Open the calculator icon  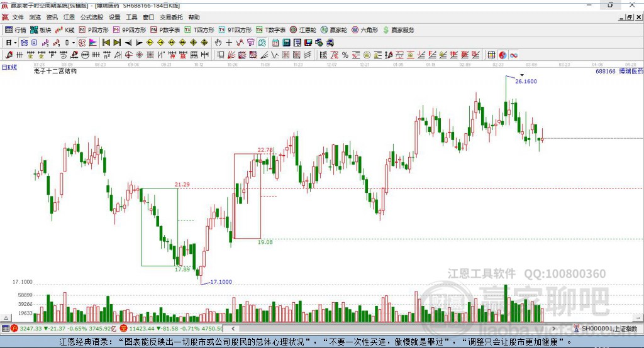(x=286, y=43)
